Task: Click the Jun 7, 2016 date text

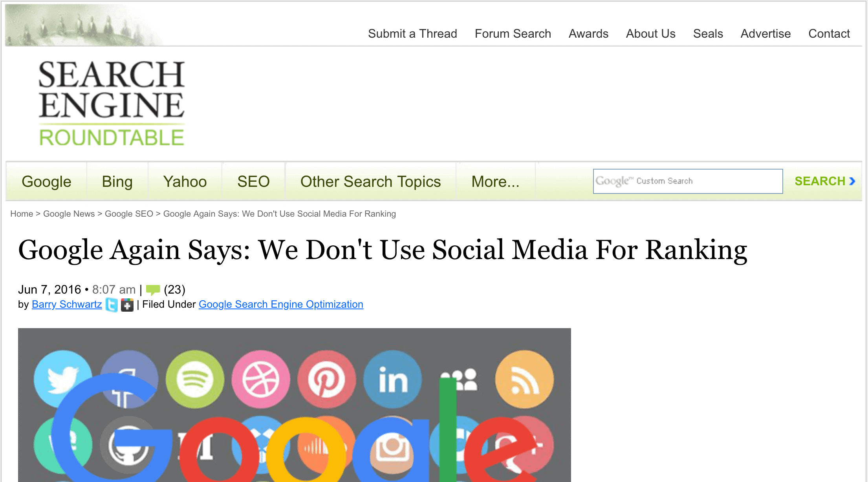Action: pyautogui.click(x=49, y=290)
